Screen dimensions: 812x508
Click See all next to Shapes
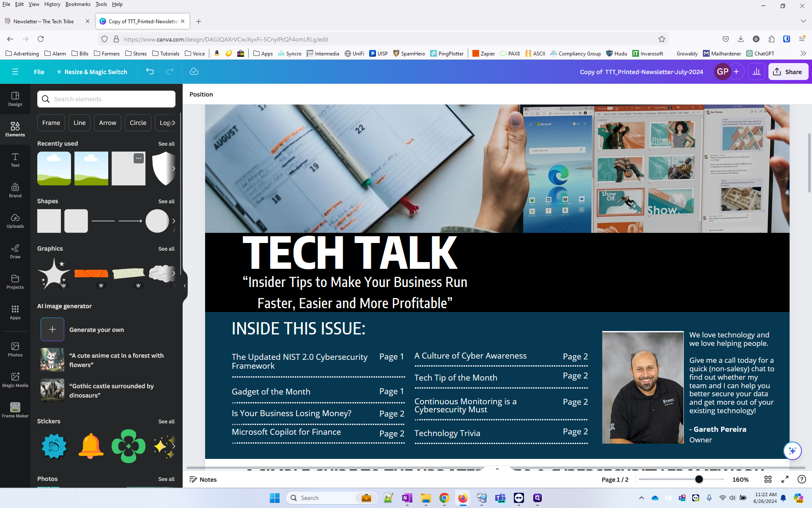coord(166,202)
